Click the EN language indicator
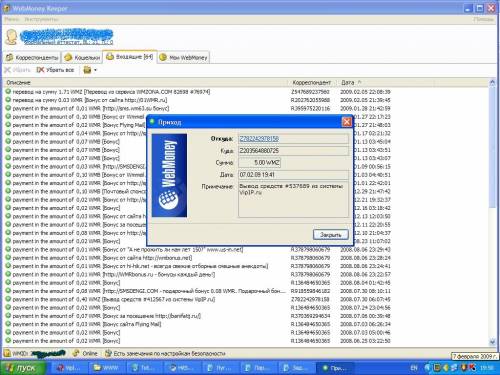 click(414, 368)
